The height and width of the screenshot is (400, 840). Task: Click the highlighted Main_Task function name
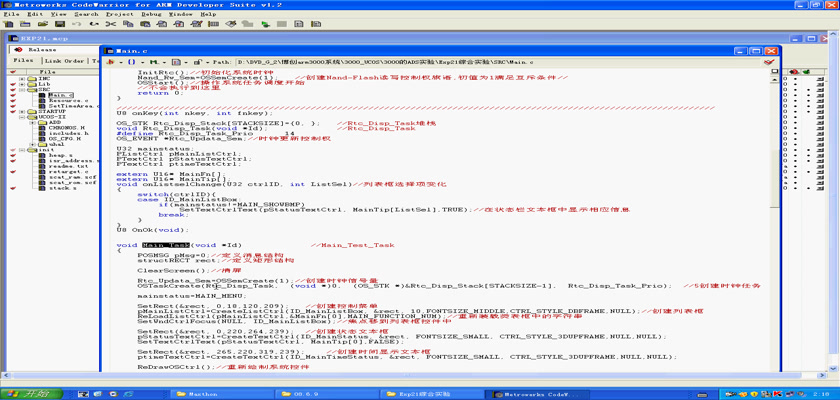[166, 245]
